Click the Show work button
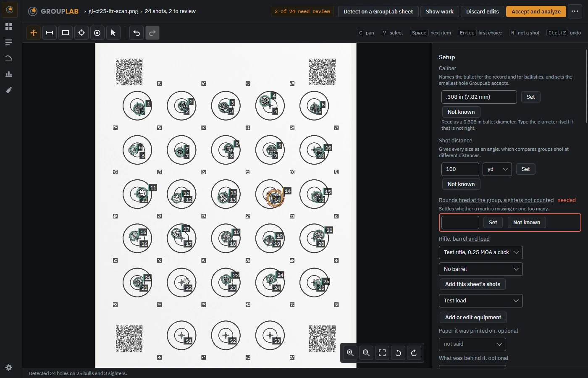The width and height of the screenshot is (588, 378). pos(439,11)
